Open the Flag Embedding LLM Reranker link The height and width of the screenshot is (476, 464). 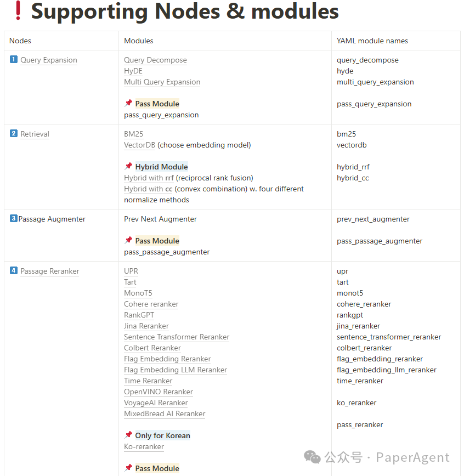(x=176, y=370)
